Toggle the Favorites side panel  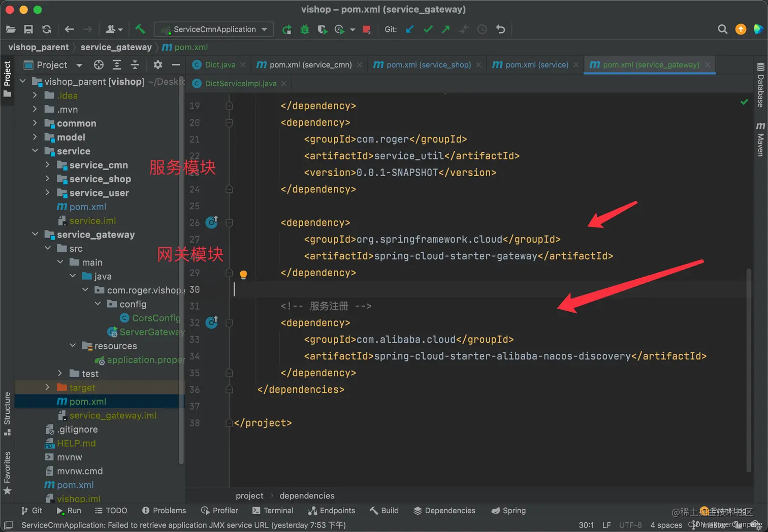pyautogui.click(x=7, y=473)
